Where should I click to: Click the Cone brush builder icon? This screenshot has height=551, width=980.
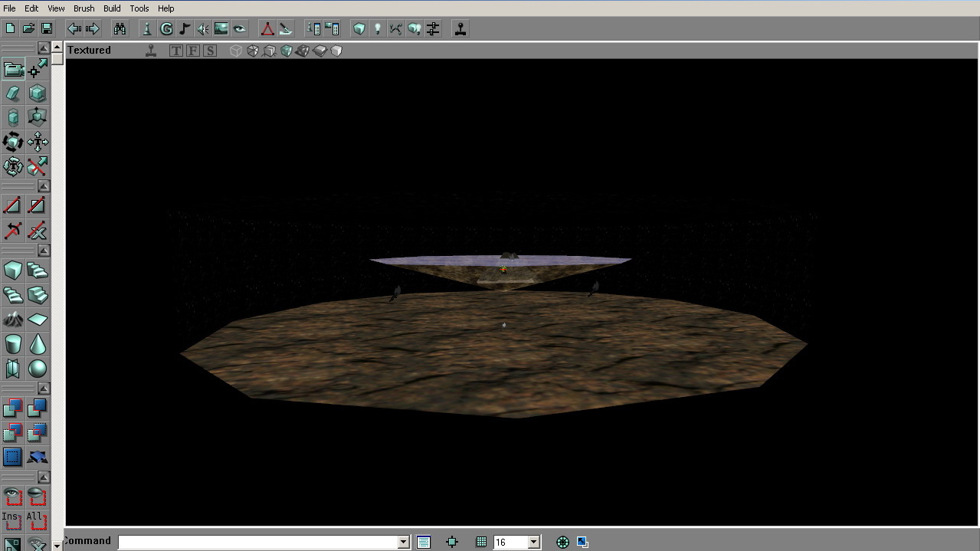coord(38,344)
